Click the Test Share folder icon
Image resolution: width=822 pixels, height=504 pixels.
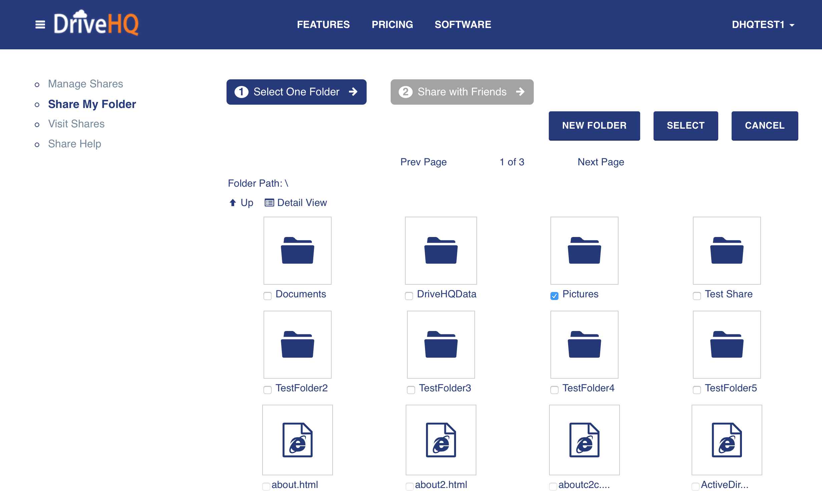727,250
